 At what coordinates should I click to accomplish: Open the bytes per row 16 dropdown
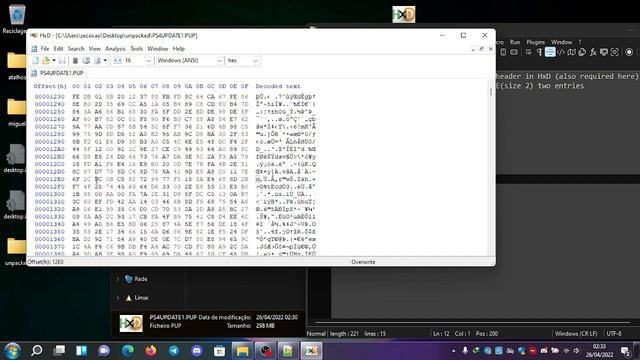tap(149, 61)
